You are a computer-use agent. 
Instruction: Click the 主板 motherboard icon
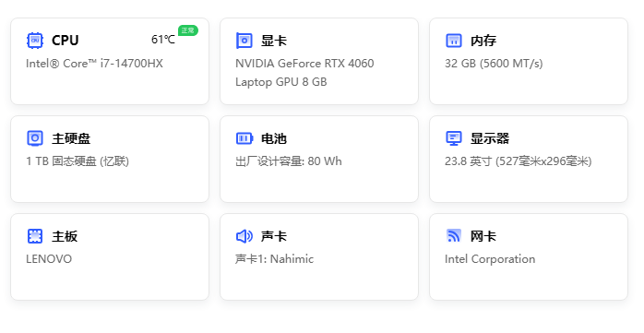click(35, 236)
